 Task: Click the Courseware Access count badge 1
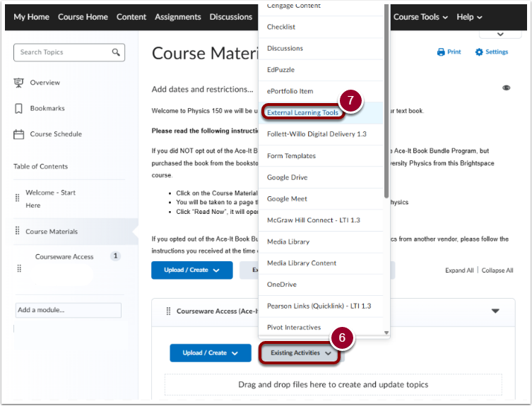click(115, 256)
